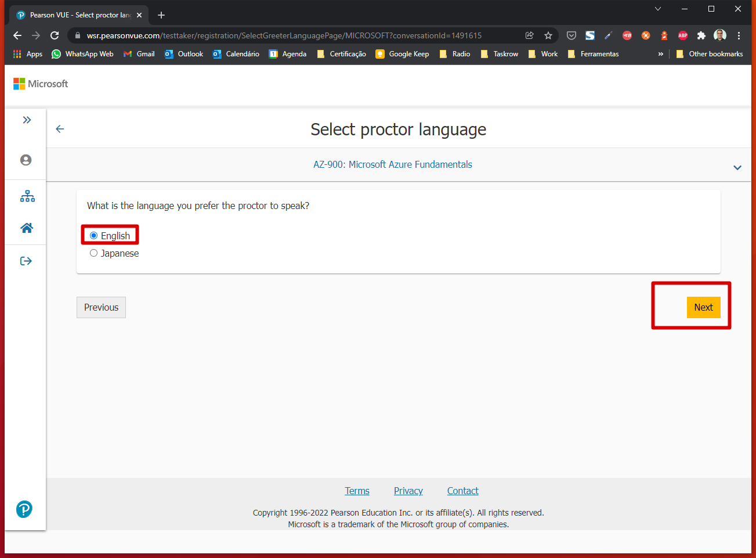Click the yellow Next button
The height and width of the screenshot is (558, 756).
703,307
